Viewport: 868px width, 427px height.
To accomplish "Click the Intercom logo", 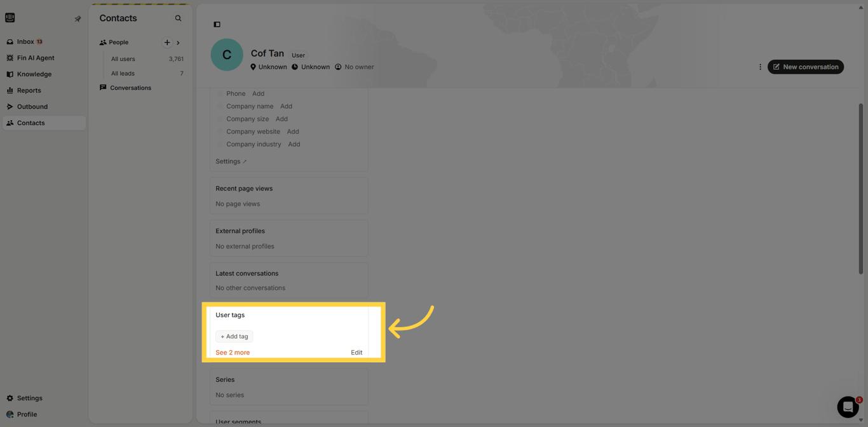I will click(10, 17).
